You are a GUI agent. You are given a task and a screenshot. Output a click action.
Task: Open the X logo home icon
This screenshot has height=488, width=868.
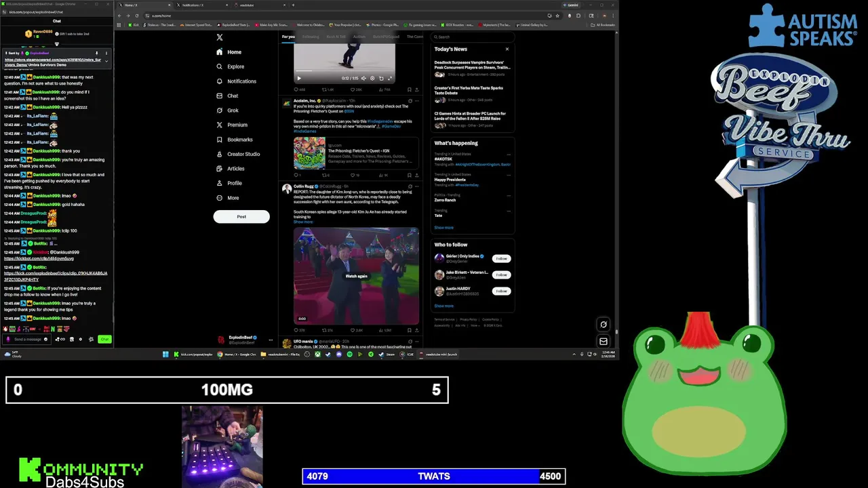point(220,37)
